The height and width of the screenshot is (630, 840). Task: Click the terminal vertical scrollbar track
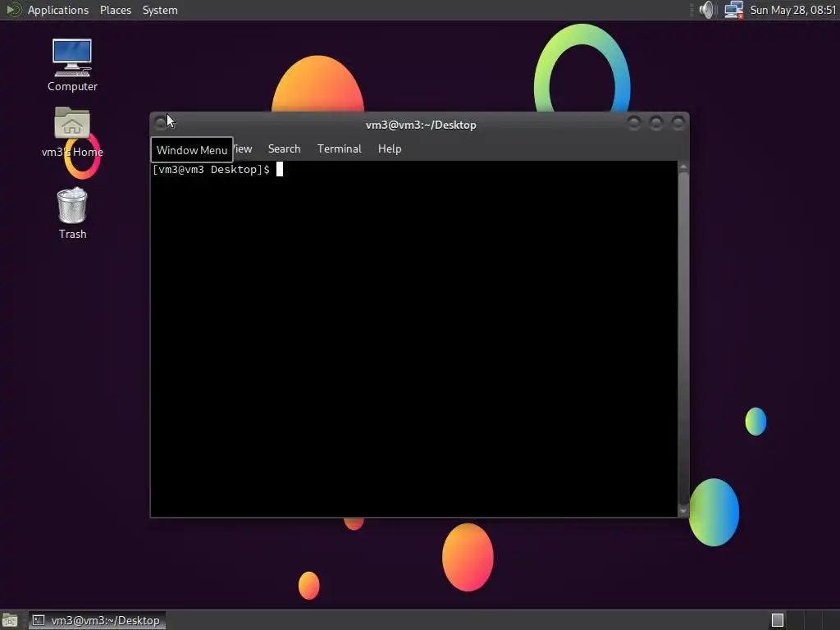click(x=683, y=339)
